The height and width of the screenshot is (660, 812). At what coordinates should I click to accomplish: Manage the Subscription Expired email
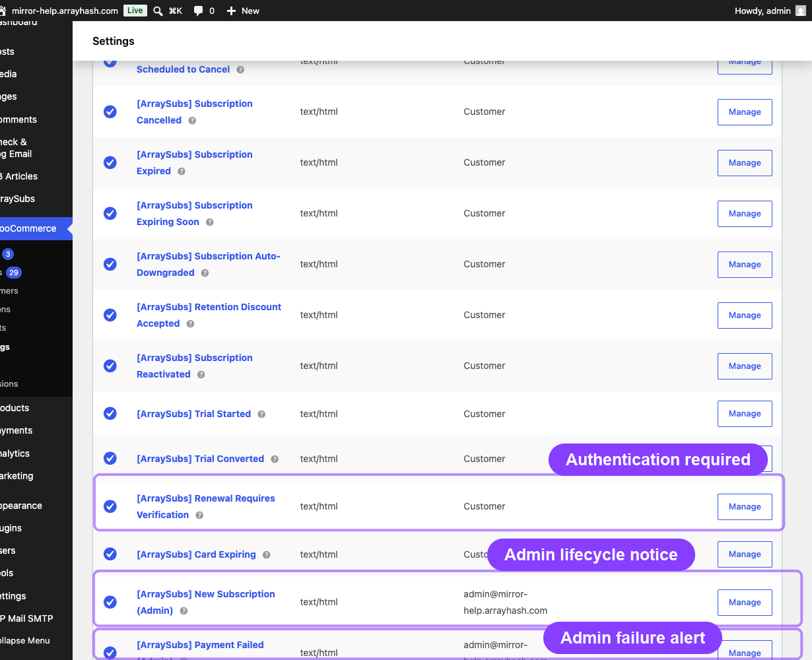click(x=745, y=163)
